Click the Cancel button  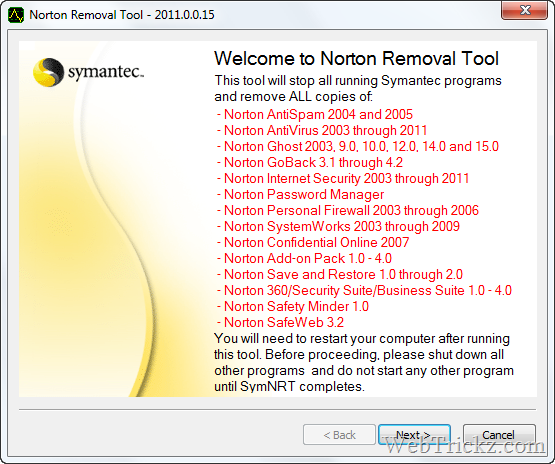[499, 434]
